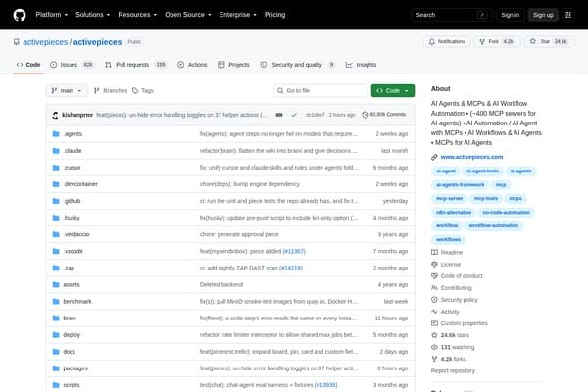Open the kishanprmr author link
This screenshot has width=588, height=392.
tap(77, 115)
